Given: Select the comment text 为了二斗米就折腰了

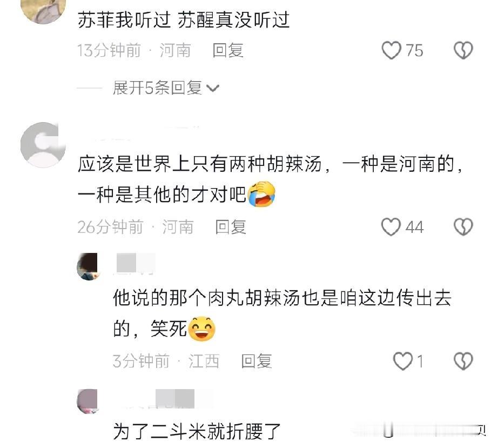Looking at the screenshot, I should tap(197, 431).
